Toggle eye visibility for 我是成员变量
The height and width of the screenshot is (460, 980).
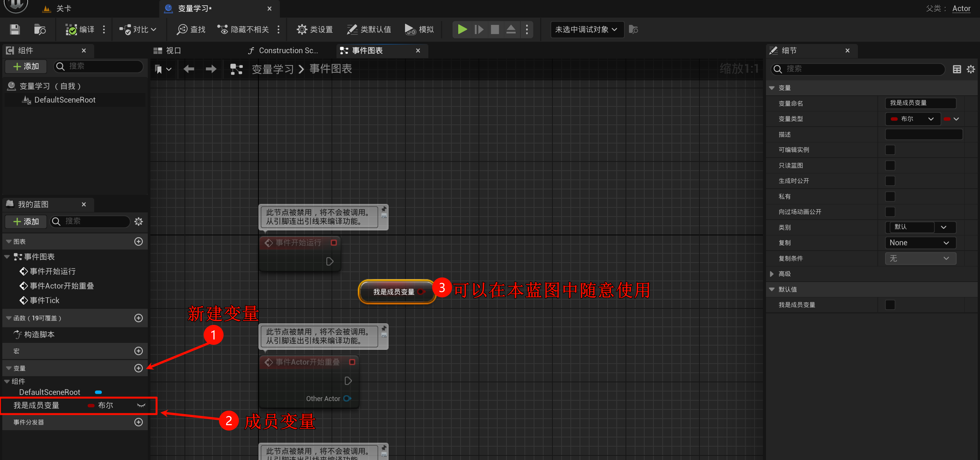[141, 406]
